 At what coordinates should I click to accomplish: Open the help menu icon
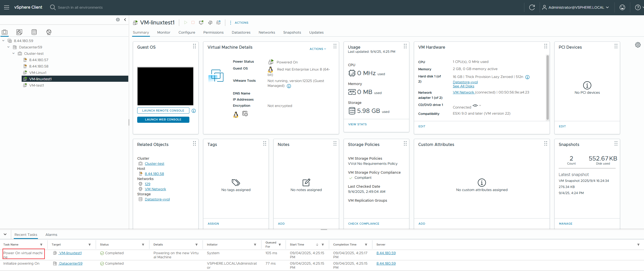coord(638,7)
